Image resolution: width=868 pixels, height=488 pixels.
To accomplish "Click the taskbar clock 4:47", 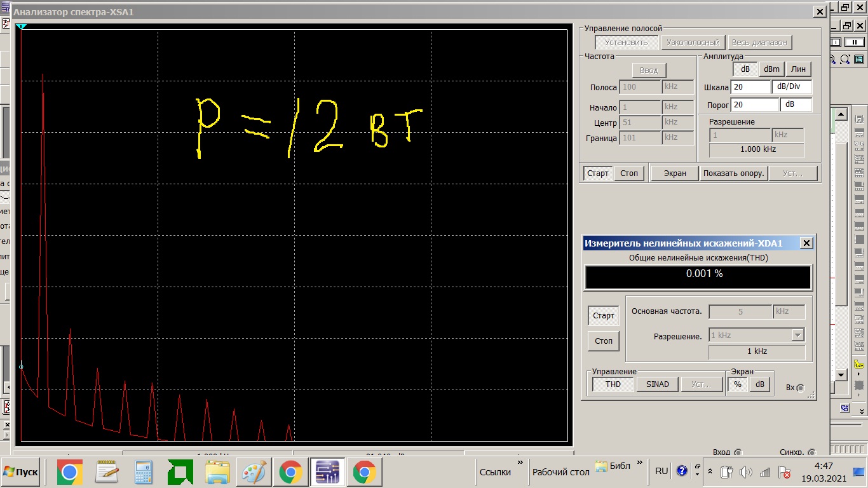I will pyautogui.click(x=824, y=466).
